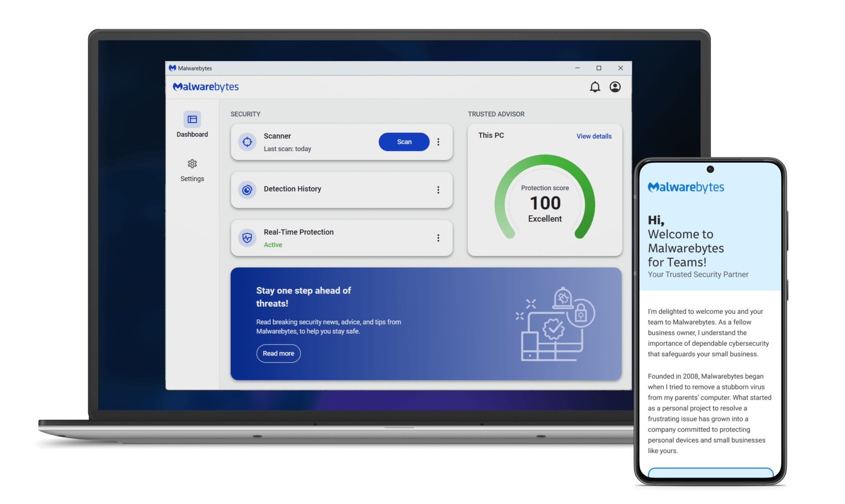Open the notifications bell icon
The height and width of the screenshot is (504, 845).
tap(595, 87)
